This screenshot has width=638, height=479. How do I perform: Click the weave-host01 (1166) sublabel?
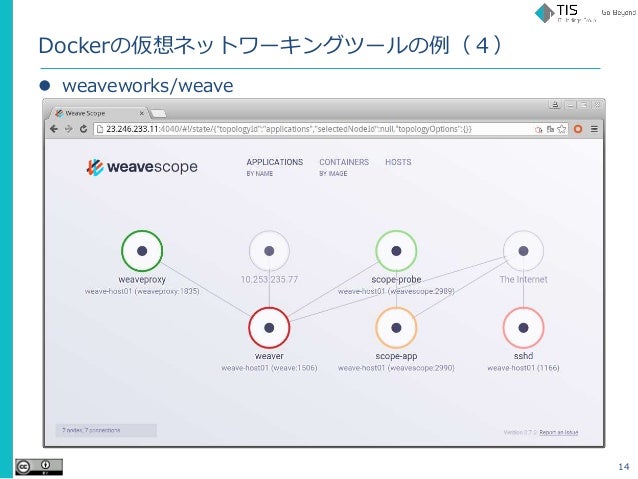(x=523, y=368)
